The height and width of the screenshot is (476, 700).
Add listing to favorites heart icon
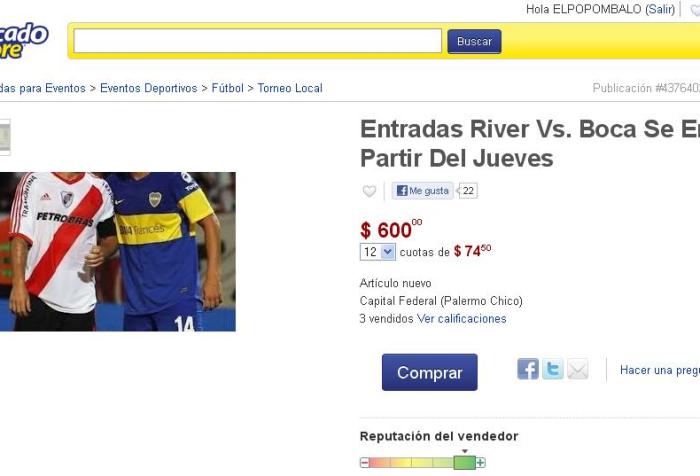click(x=369, y=191)
